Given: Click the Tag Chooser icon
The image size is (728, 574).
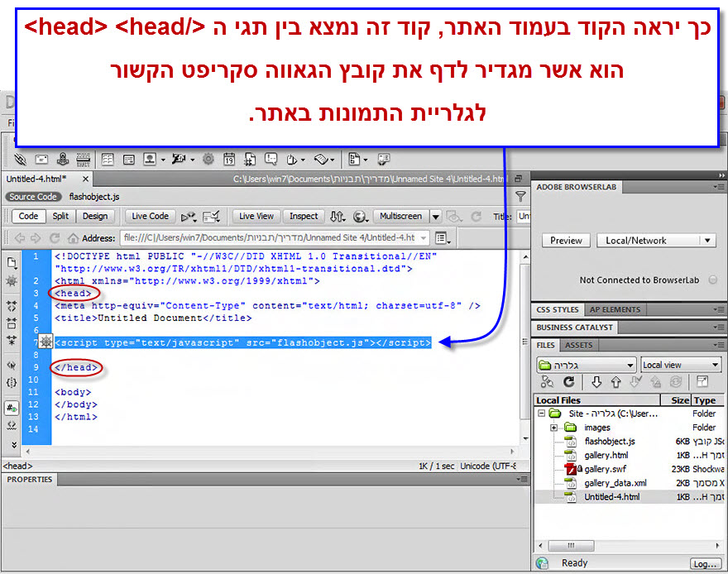Looking at the screenshot, I should 384,160.
